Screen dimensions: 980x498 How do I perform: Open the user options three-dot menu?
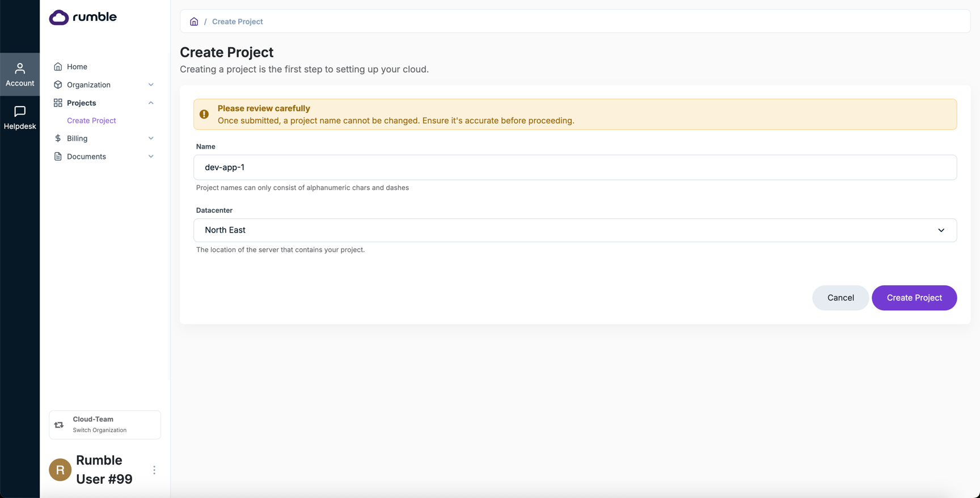[154, 470]
